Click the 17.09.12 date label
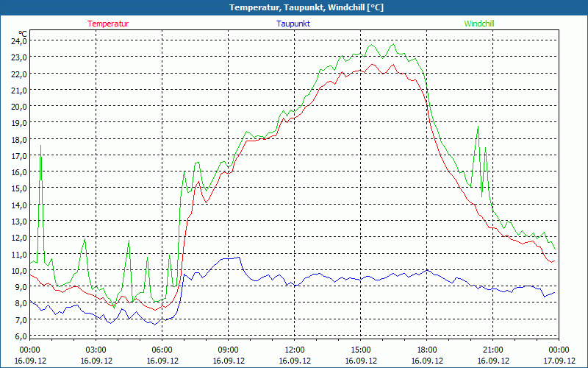 pos(559,361)
